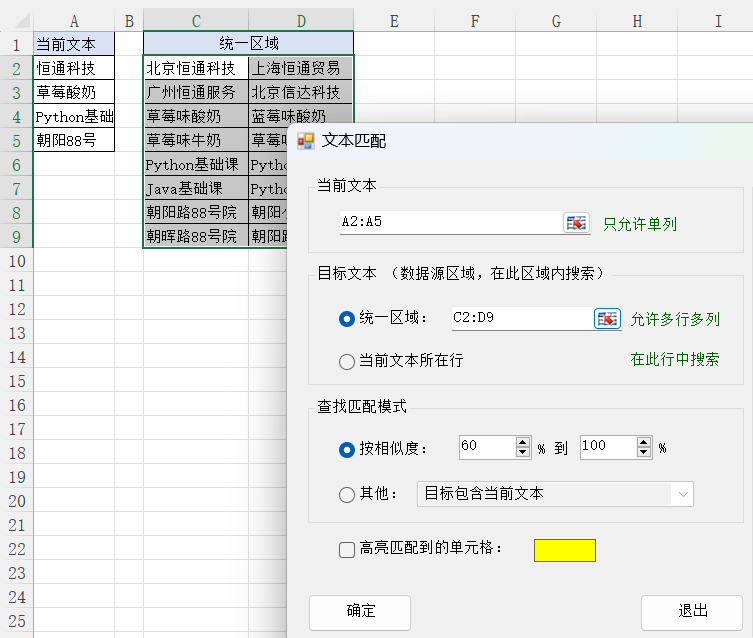Click the C2:D9 range input field
Viewport: 753px width, 638px height.
click(520, 319)
